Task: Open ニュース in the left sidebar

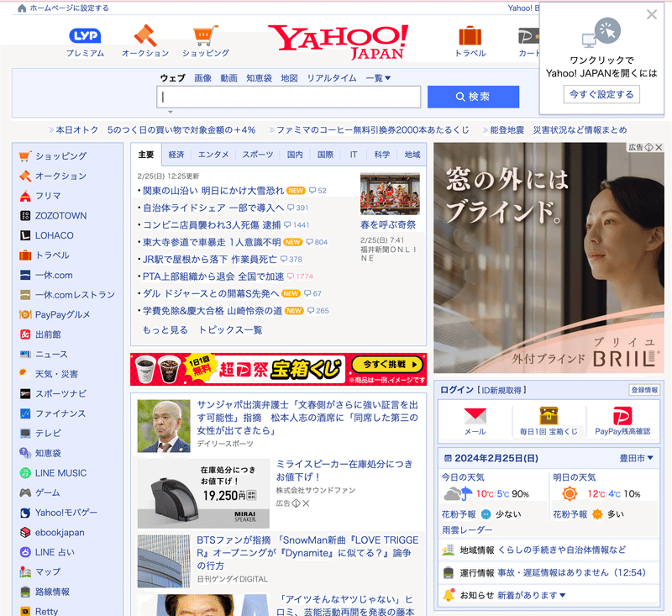Action: click(x=51, y=355)
